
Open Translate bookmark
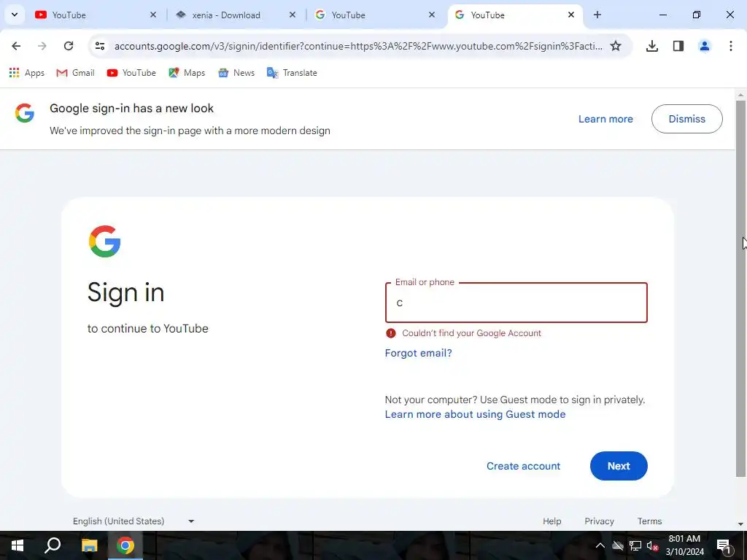292,73
